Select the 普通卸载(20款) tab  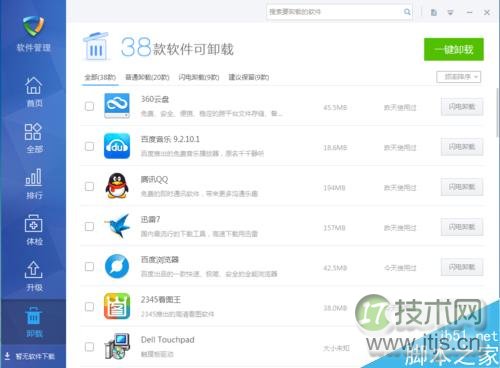147,77
